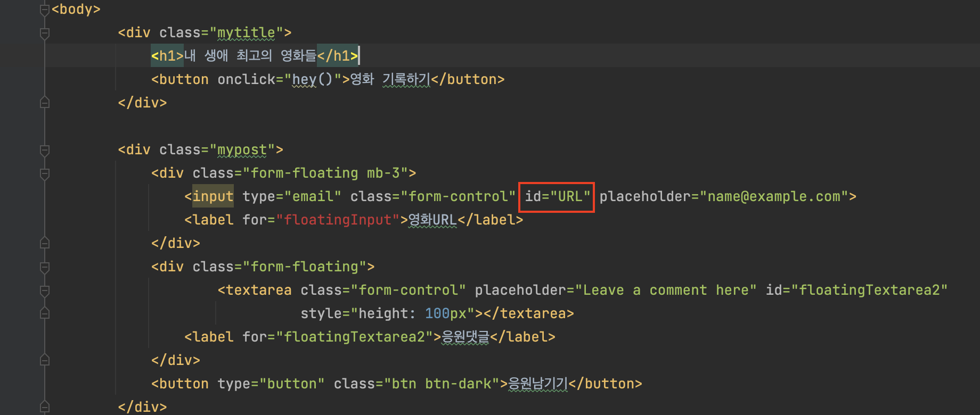Place cursor on the opening h1 tag
980x415 pixels.
167,56
